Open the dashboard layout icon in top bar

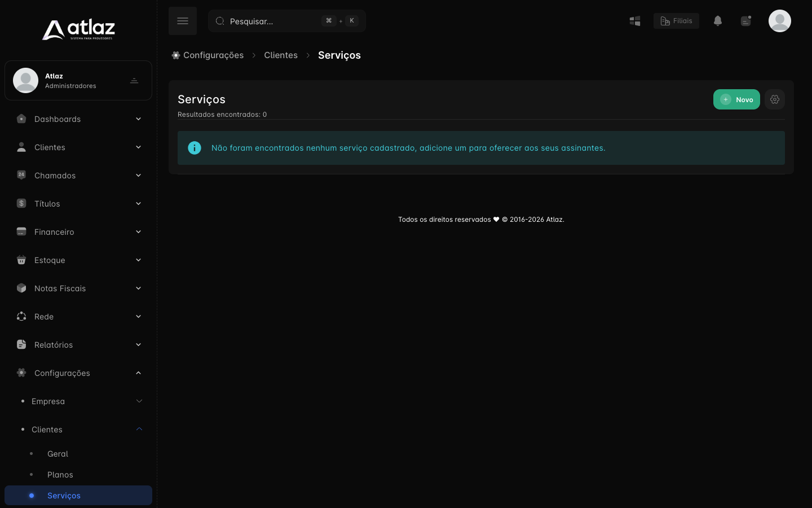point(635,21)
